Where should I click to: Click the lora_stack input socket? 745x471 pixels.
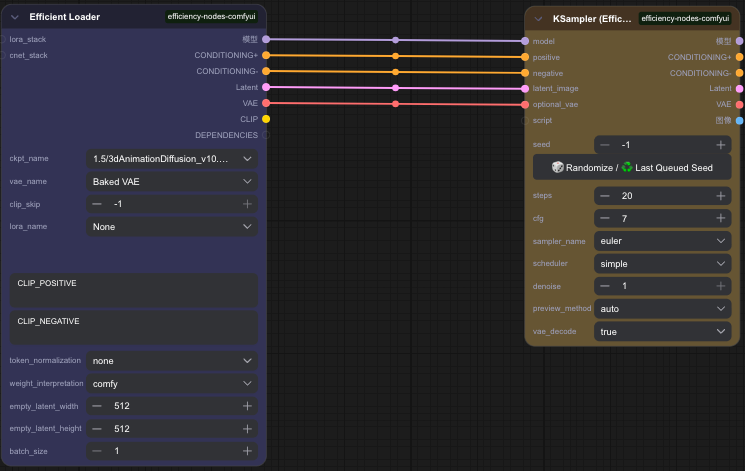coord(4,39)
